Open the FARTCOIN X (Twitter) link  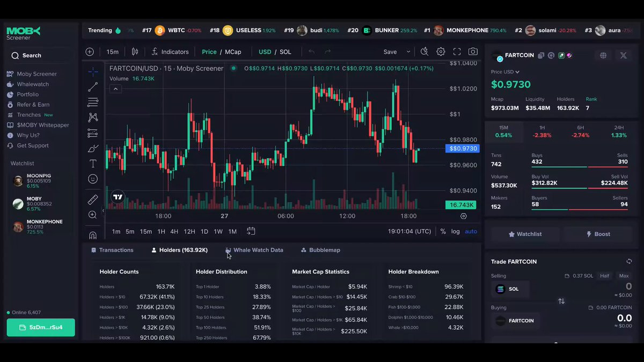pyautogui.click(x=623, y=55)
